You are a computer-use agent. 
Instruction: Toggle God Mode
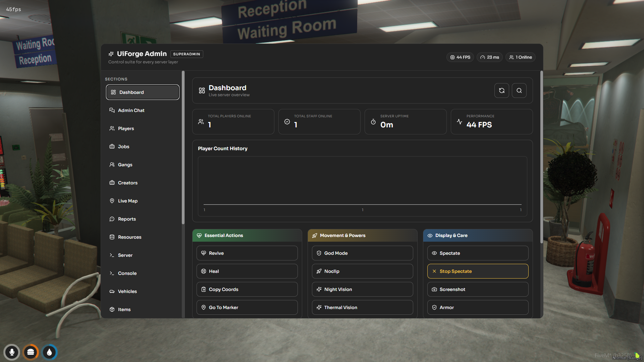[362, 253]
